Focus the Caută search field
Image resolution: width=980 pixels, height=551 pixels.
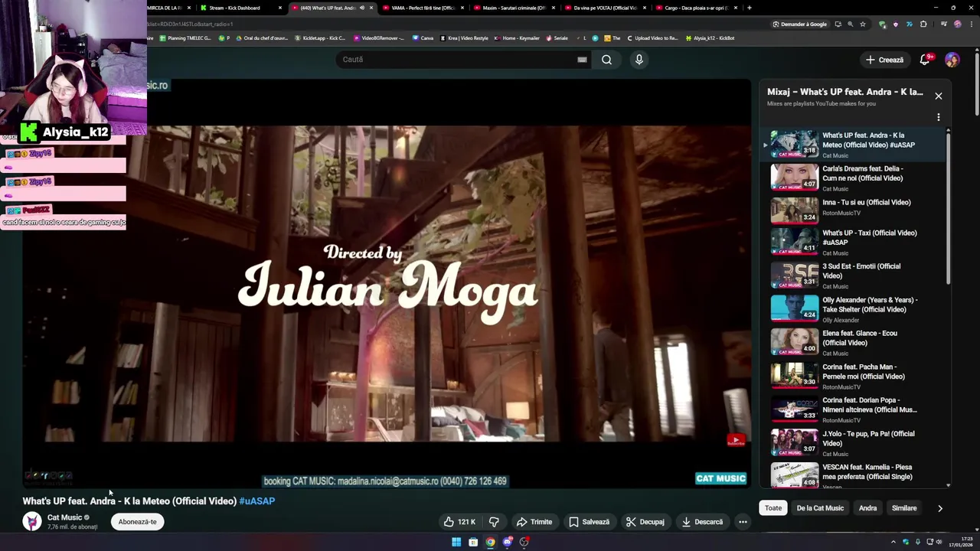pyautogui.click(x=456, y=60)
